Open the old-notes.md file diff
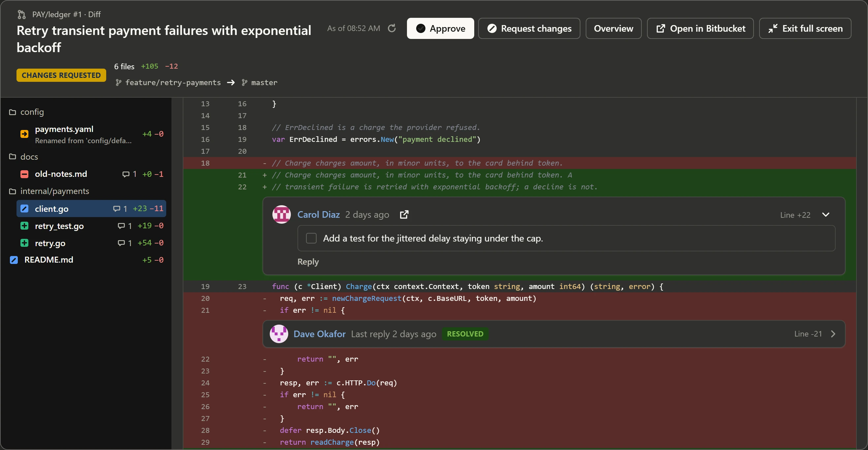The width and height of the screenshot is (868, 450). 91,174
